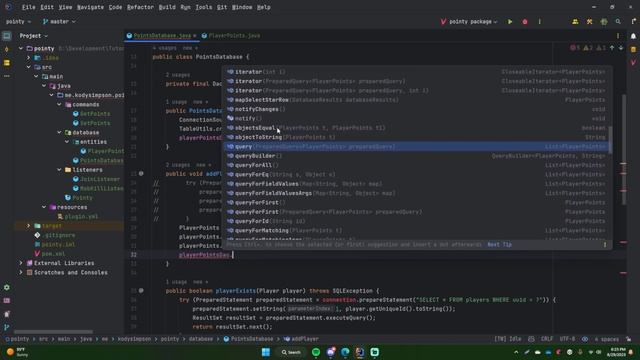Open the Navigate menu
This screenshot has width=640, height=360.
click(90, 7)
